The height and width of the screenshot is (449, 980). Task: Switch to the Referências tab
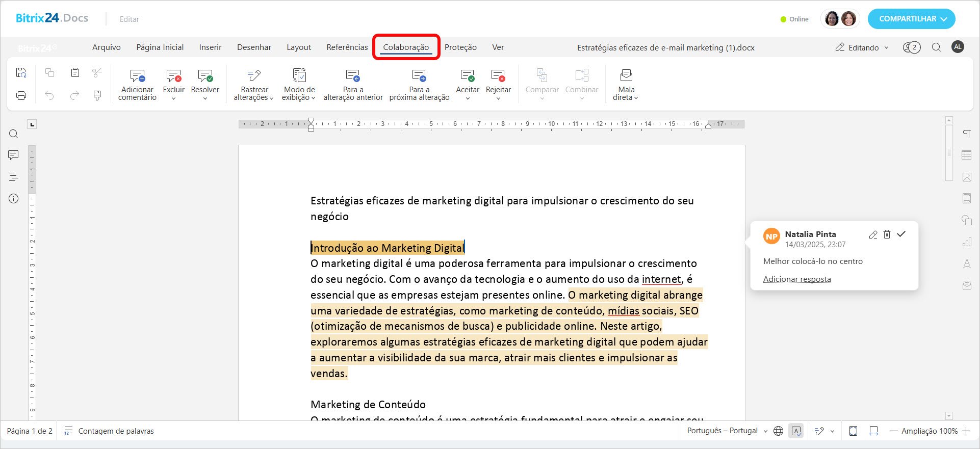pos(347,47)
